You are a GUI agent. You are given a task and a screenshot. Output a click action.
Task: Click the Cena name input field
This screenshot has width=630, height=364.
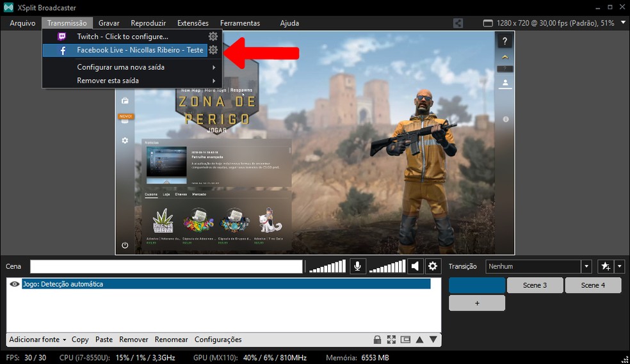166,267
